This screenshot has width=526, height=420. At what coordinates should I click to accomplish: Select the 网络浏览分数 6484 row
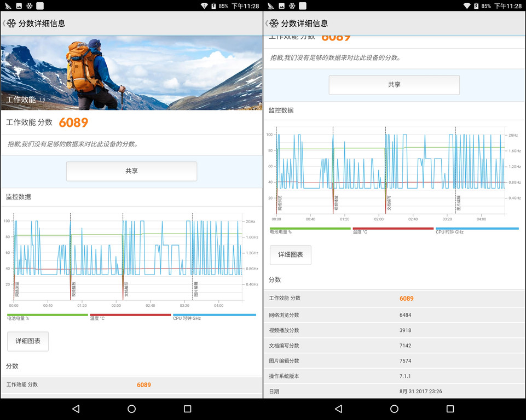[394, 315]
